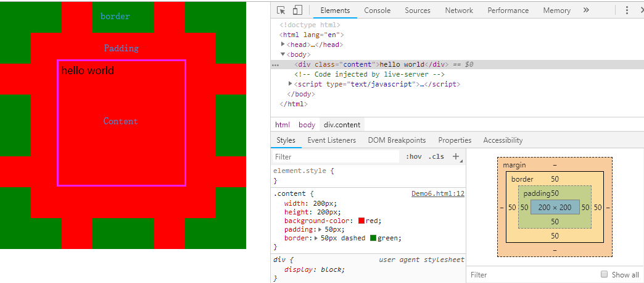Open the Demo6.html:12 source link

coord(438,194)
